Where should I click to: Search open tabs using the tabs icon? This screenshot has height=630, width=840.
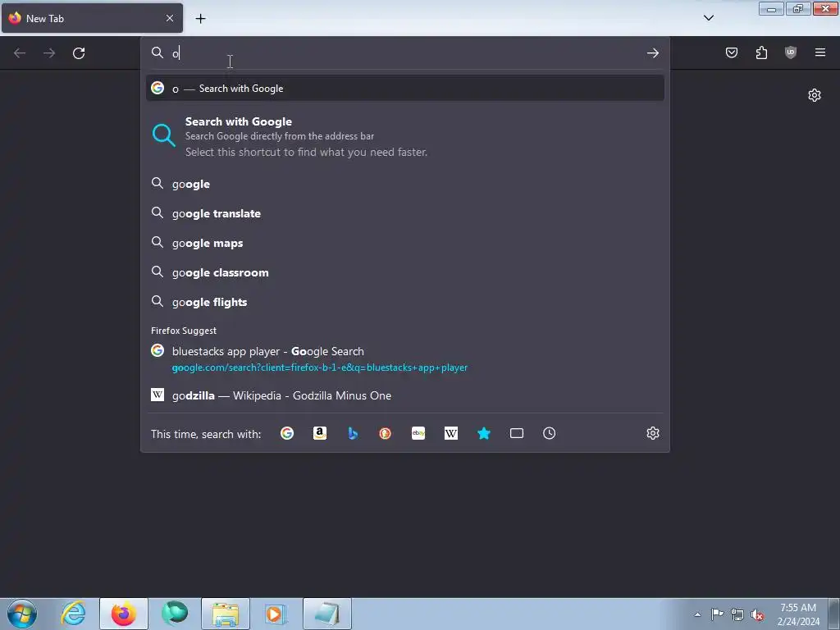pos(517,433)
